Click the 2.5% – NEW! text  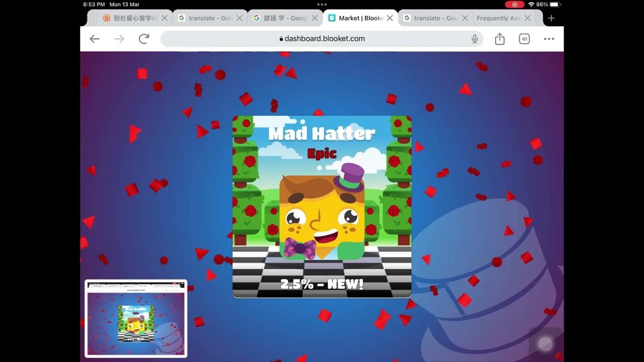[322, 284]
